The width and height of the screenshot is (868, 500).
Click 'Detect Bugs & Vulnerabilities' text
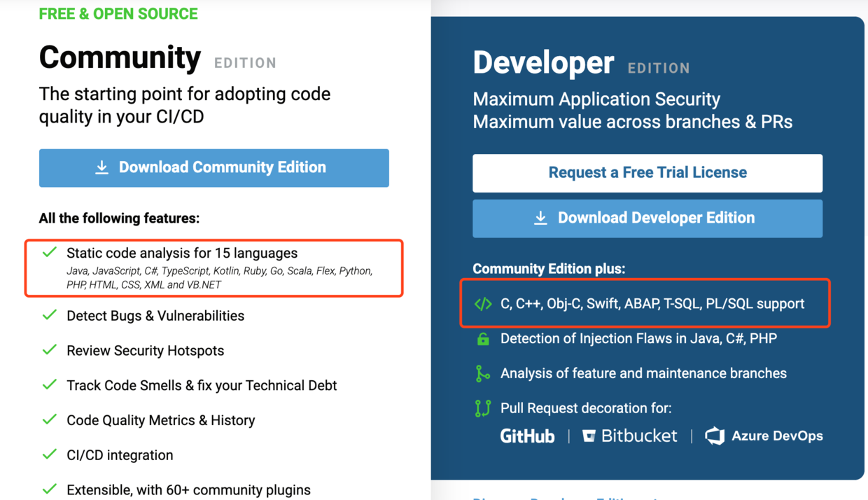tap(155, 316)
